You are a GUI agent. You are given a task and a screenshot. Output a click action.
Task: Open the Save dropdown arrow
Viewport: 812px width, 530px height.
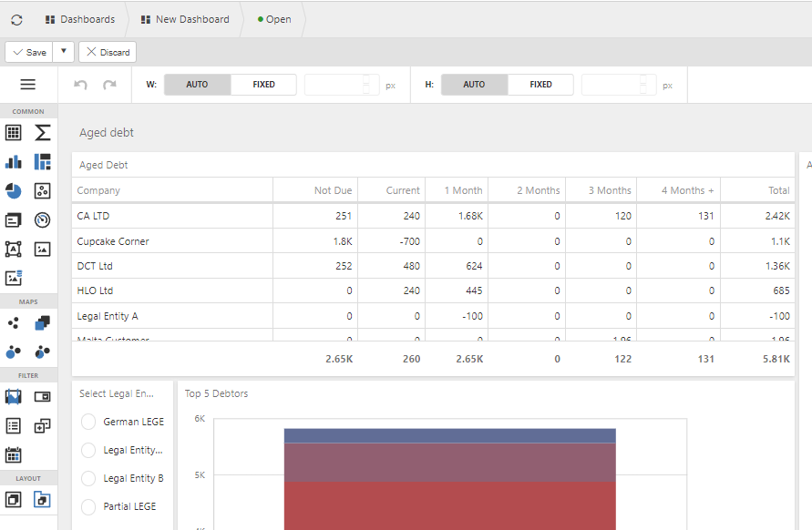click(64, 52)
